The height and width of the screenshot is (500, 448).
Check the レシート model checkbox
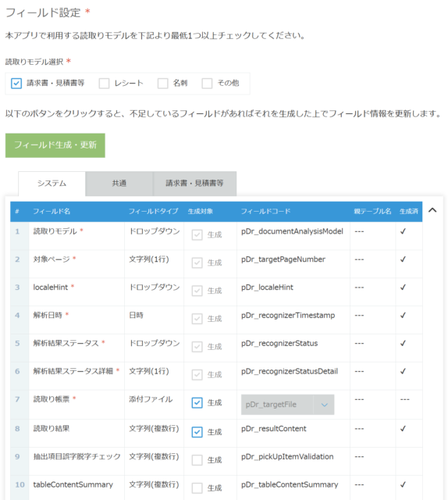coord(104,84)
